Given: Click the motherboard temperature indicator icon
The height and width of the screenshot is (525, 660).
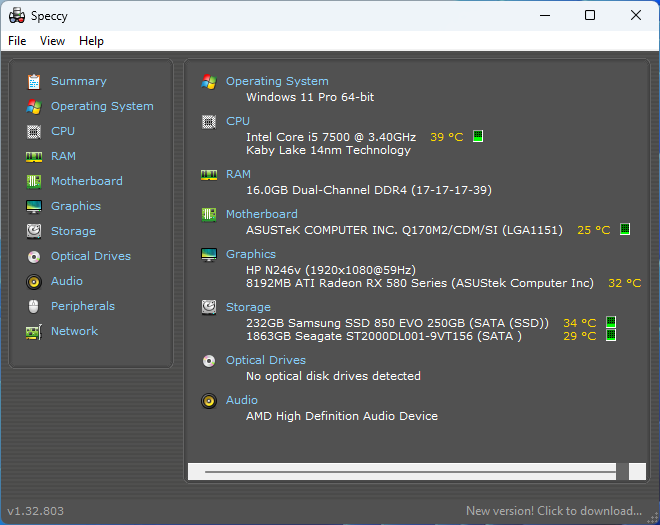Looking at the screenshot, I should tap(625, 230).
